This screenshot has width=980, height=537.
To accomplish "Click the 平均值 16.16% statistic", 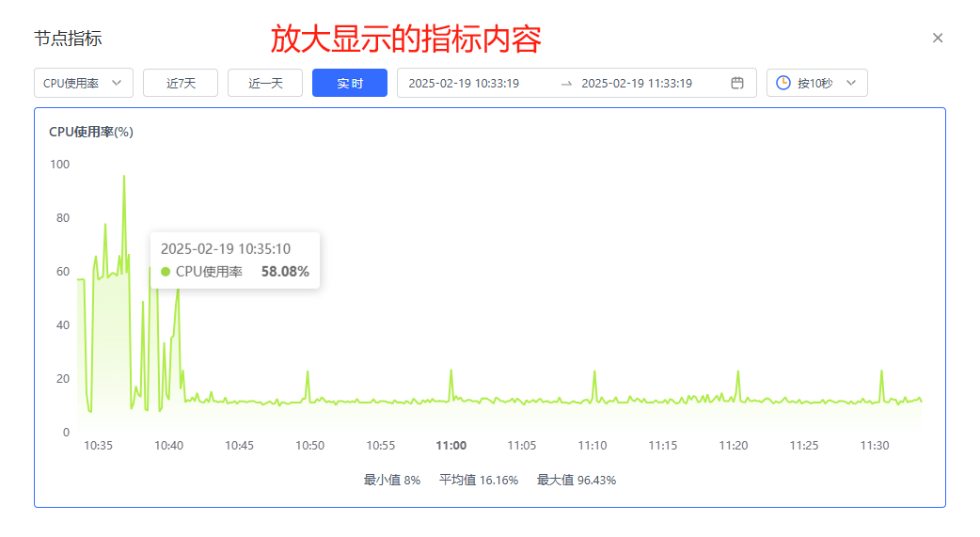I will (479, 481).
